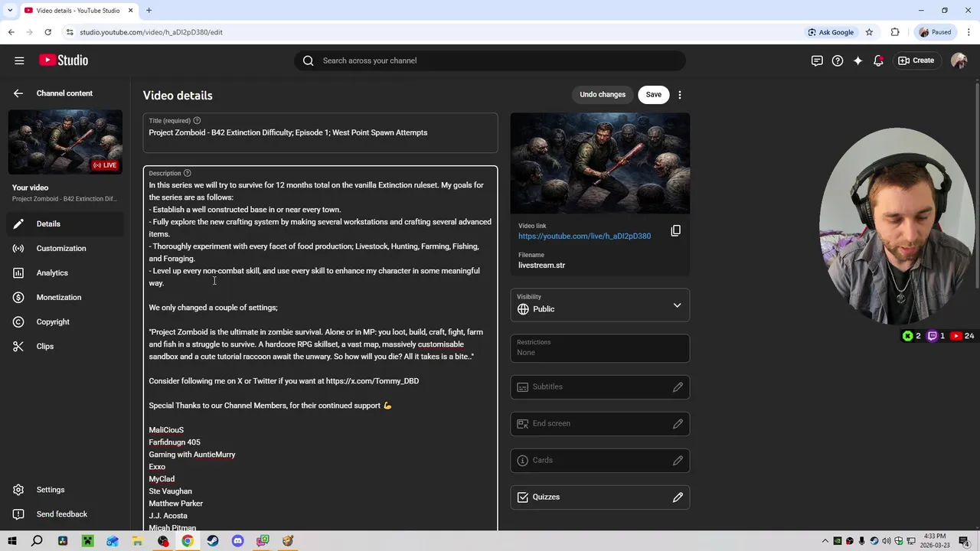Click the YouTube Studio logo
The image size is (980, 551).
64,60
